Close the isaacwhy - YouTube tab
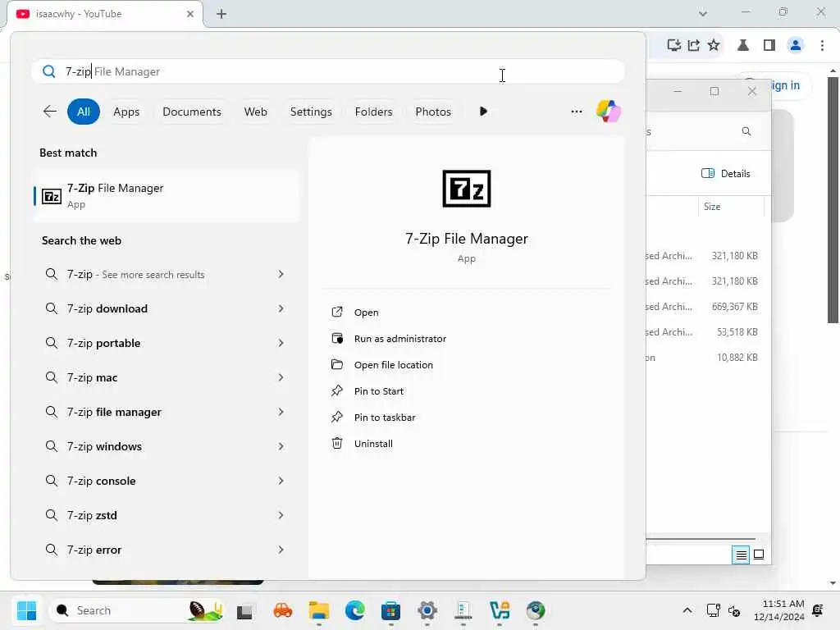The image size is (840, 630). [190, 14]
